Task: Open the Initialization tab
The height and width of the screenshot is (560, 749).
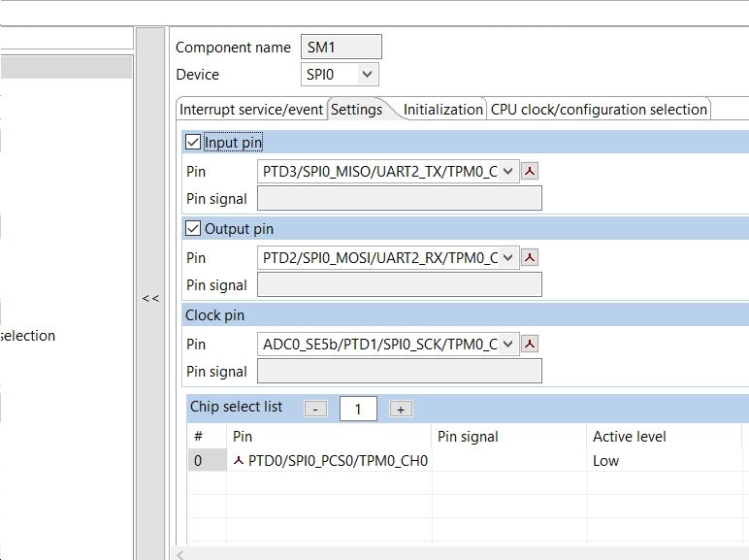Action: [x=442, y=110]
